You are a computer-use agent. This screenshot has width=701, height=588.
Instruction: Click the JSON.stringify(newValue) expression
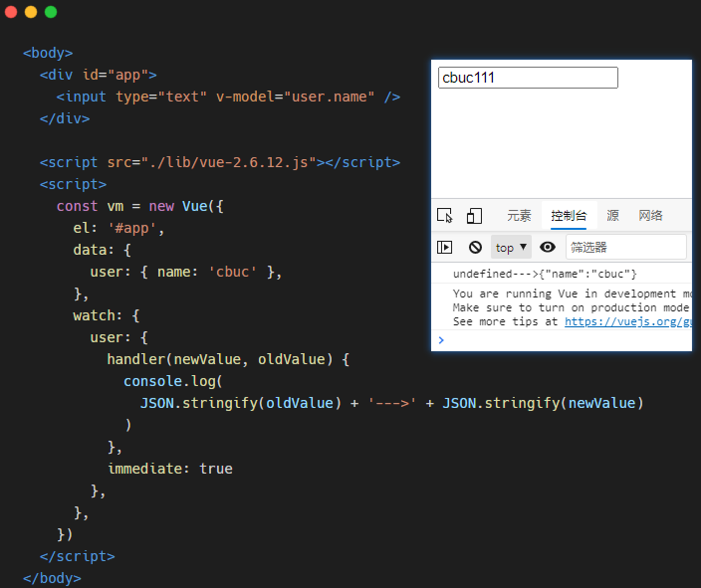[543, 403]
